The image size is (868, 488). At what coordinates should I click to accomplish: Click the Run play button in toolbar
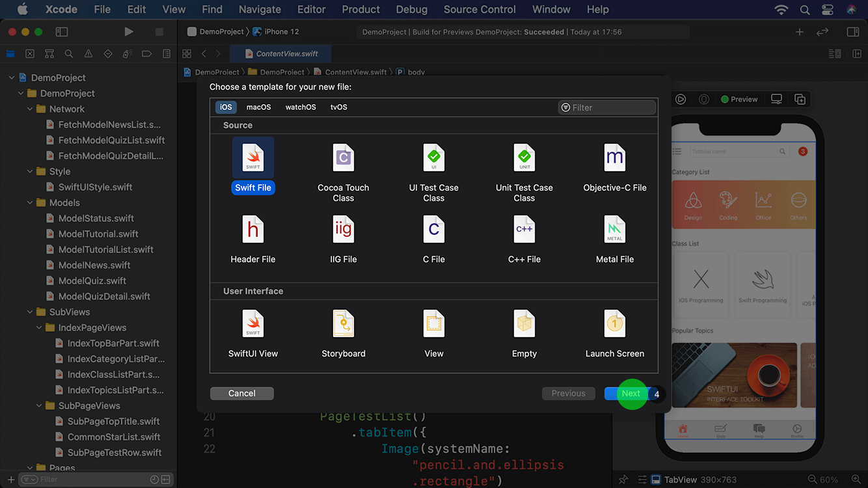(129, 31)
